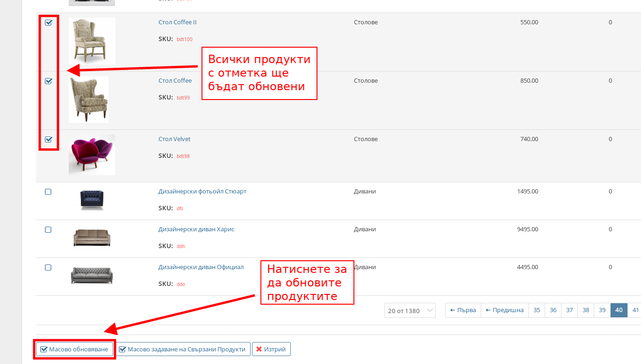
Task: Click the navy Стюарт armchair thumbnail
Action: (x=92, y=200)
